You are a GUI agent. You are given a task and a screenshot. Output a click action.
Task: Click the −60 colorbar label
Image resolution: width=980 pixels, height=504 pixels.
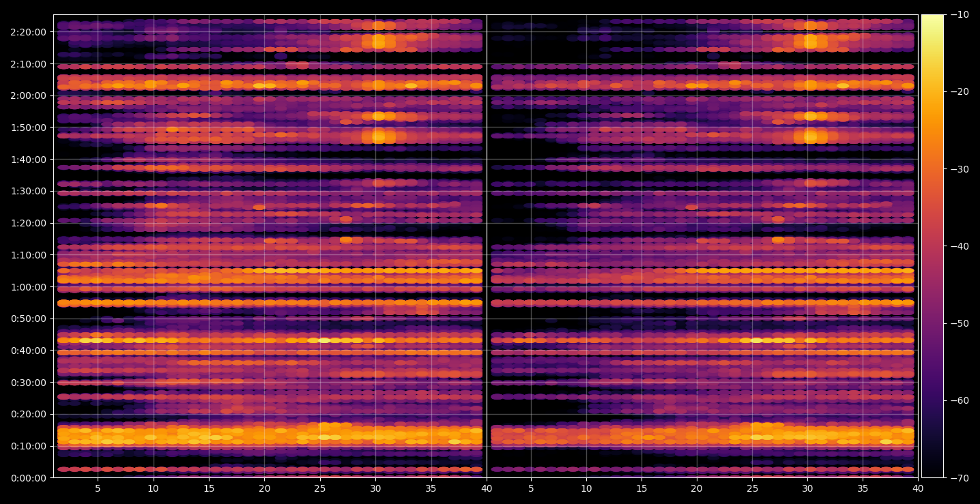coord(959,400)
